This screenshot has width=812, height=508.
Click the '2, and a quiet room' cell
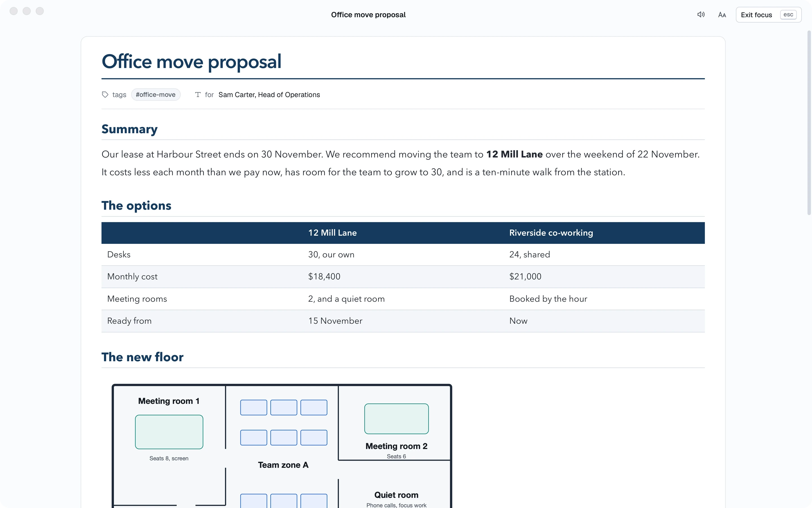tap(346, 299)
